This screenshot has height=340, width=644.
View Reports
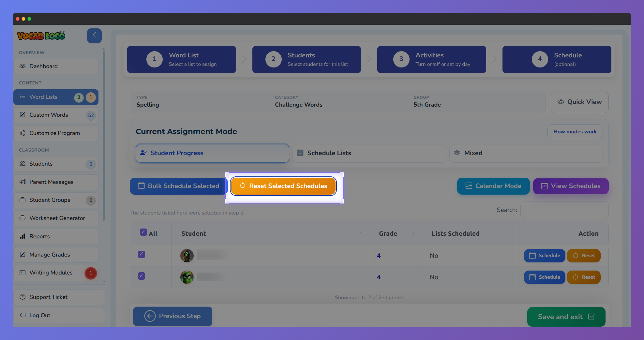click(x=56, y=236)
